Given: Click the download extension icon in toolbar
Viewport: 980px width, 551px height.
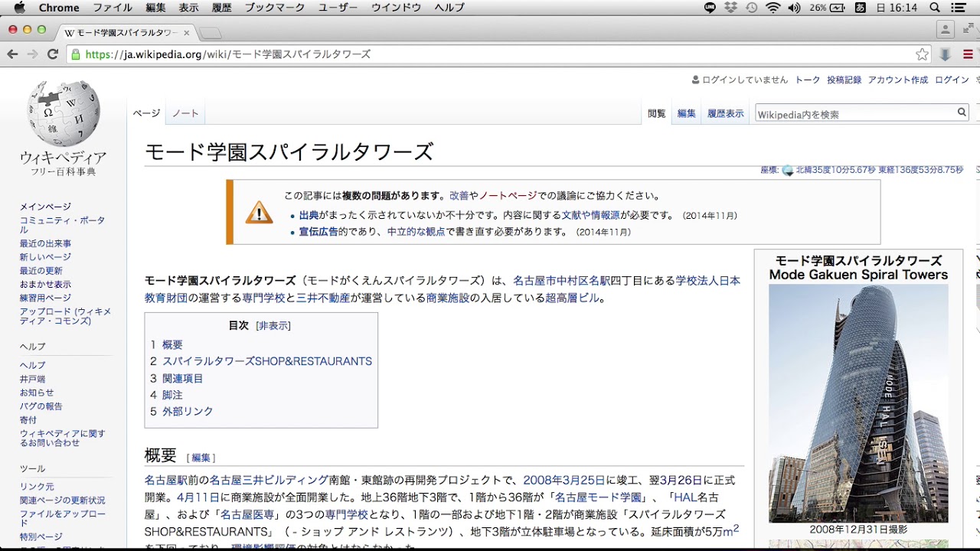Looking at the screenshot, I should (x=946, y=54).
